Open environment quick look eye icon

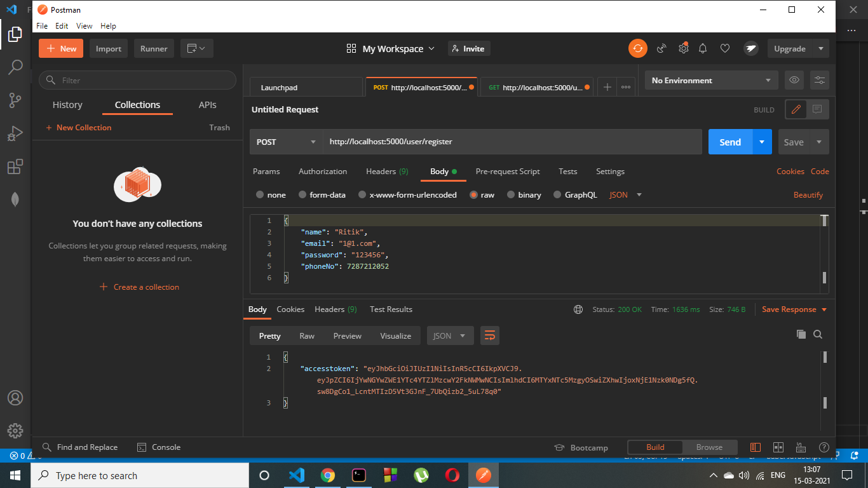[794, 79]
